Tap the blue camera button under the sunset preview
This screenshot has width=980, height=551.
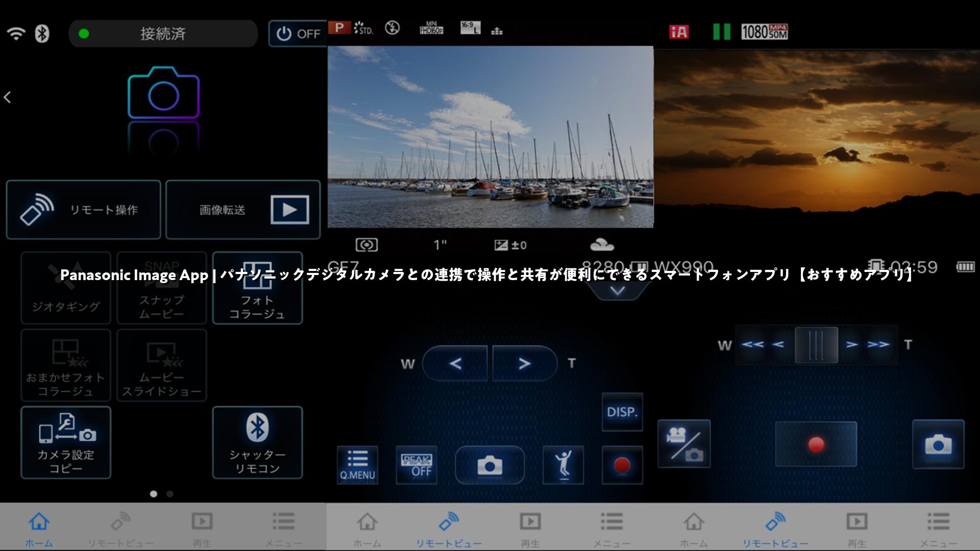pos(938,444)
